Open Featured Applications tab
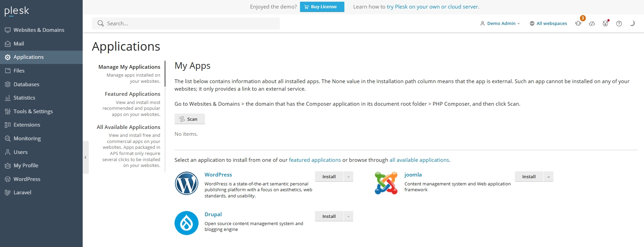644x247 pixels. tap(133, 94)
